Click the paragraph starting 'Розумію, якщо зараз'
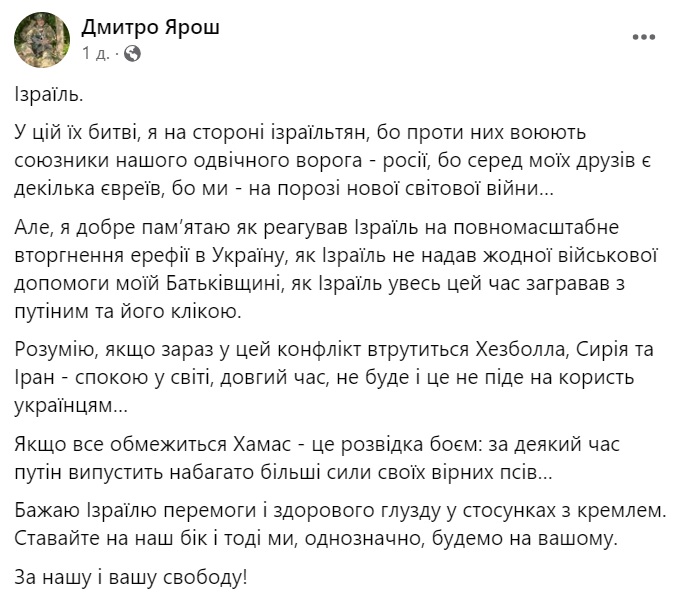Viewport: 679px width, 598px height. point(334,378)
